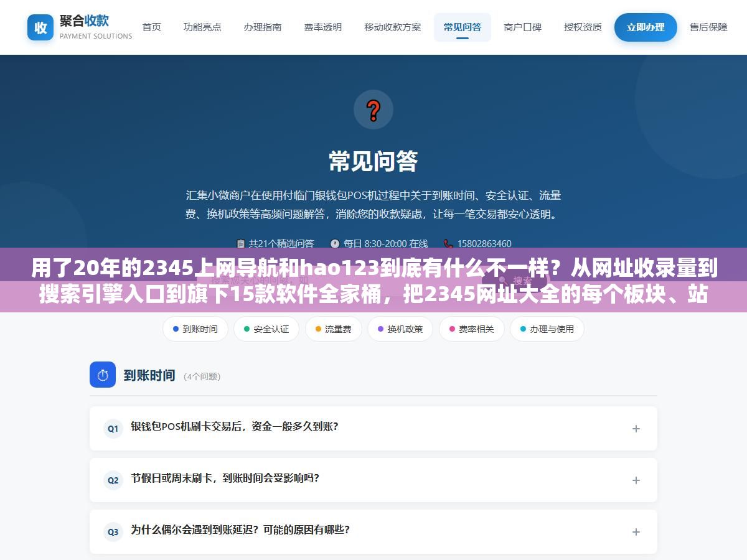Click the clock icon beside 到账时间 heading
This screenshot has width=747, height=560.
[103, 375]
